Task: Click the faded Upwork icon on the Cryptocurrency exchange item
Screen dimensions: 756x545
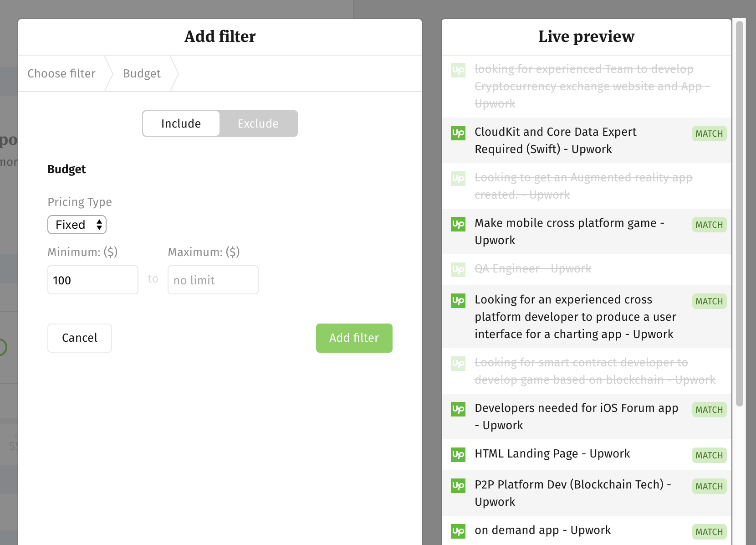Action: pos(459,71)
